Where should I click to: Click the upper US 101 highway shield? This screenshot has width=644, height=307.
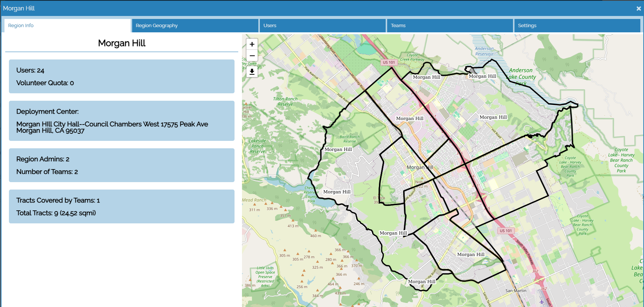click(389, 62)
